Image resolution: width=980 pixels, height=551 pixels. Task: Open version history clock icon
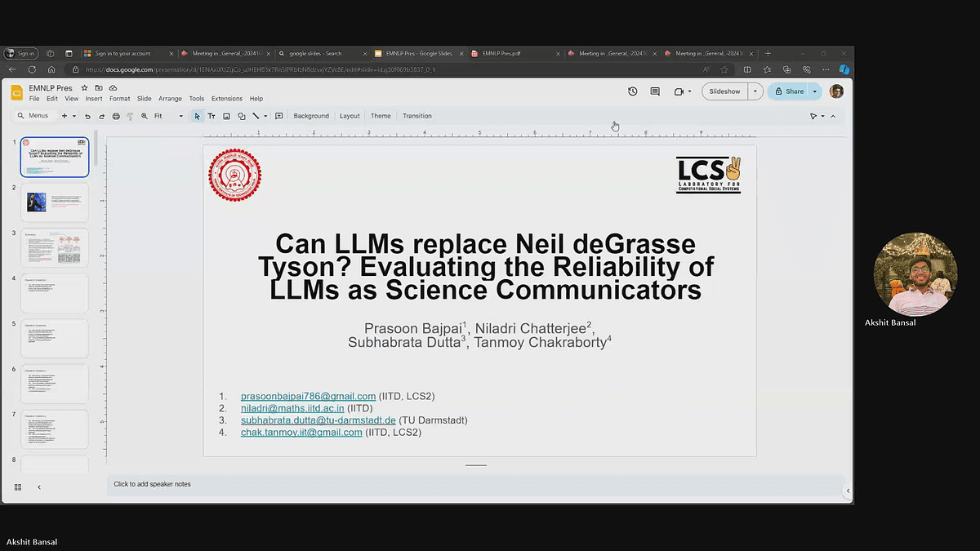(x=633, y=91)
